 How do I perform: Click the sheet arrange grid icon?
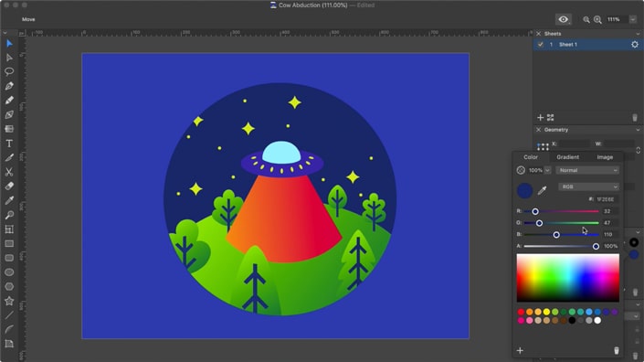[550, 118]
